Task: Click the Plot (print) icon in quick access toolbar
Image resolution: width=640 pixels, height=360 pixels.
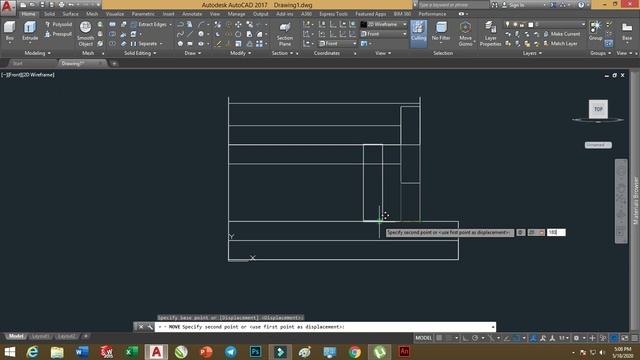Action: coord(62,5)
